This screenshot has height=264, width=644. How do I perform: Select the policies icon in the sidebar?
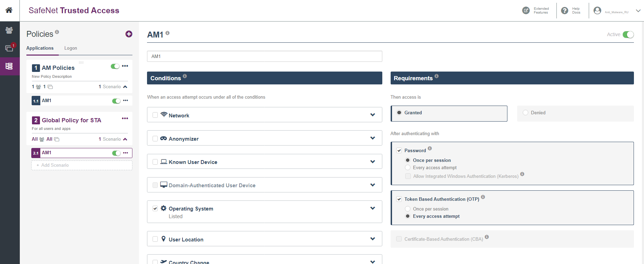(9, 66)
